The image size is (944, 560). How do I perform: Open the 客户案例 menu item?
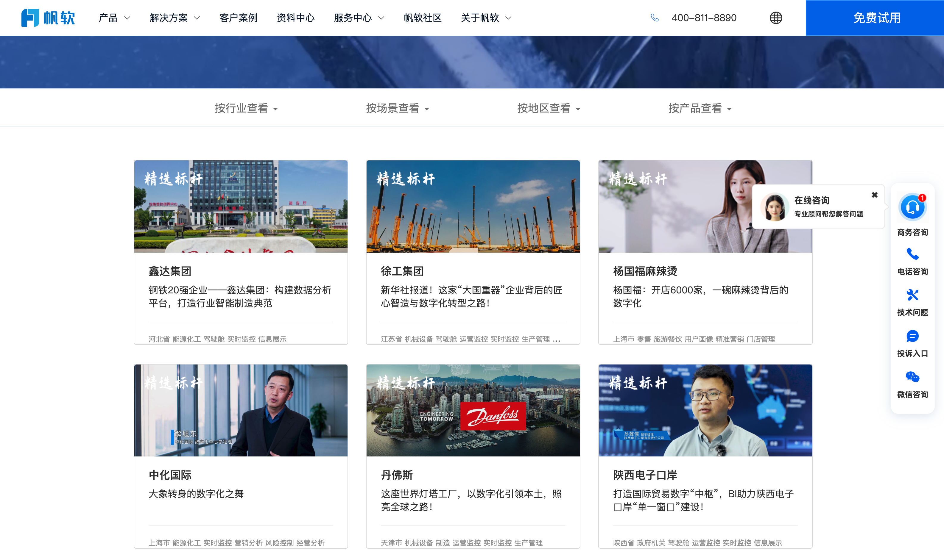(x=238, y=18)
